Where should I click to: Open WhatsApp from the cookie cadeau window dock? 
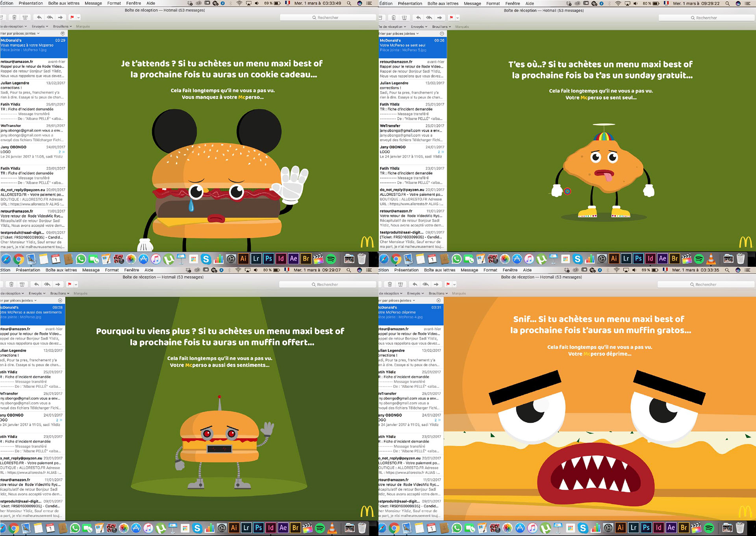[x=81, y=259]
